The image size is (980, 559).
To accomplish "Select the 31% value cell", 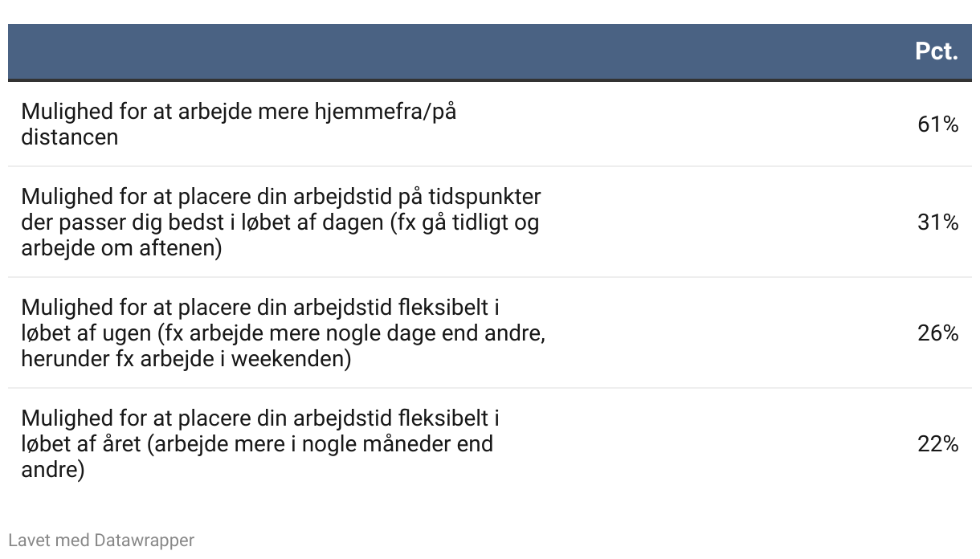I will click(x=937, y=222).
